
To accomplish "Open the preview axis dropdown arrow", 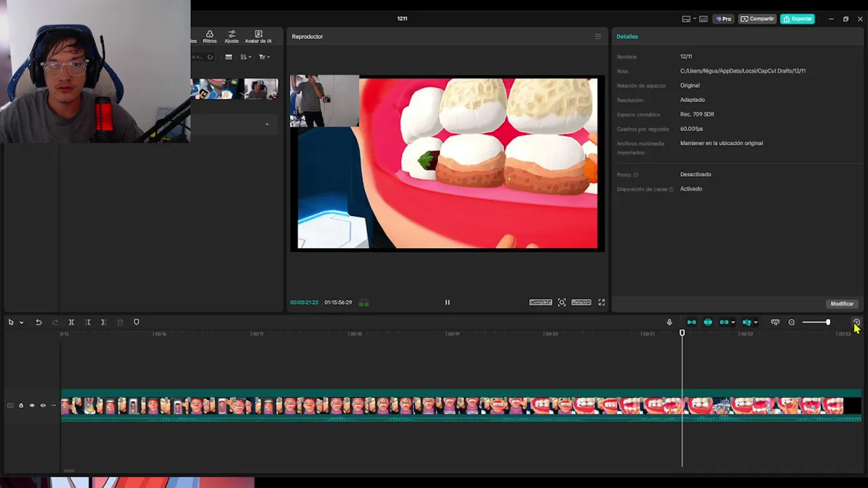I will click(755, 323).
